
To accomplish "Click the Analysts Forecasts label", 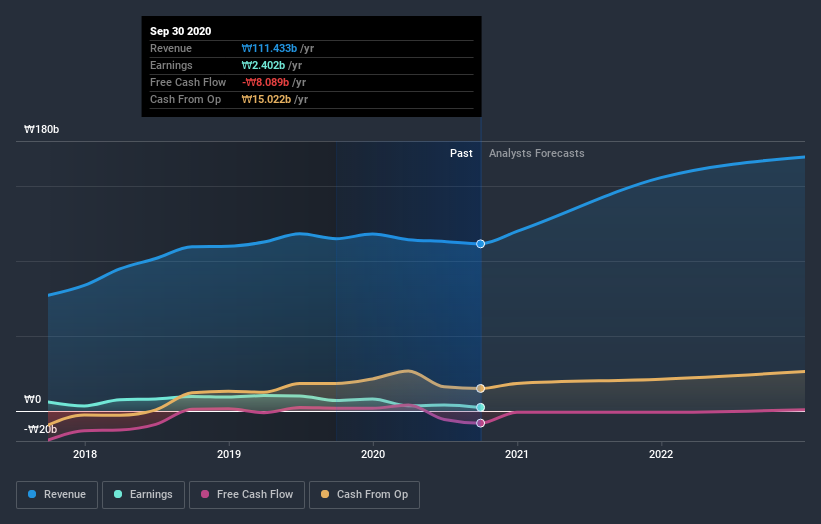I will pos(537,153).
